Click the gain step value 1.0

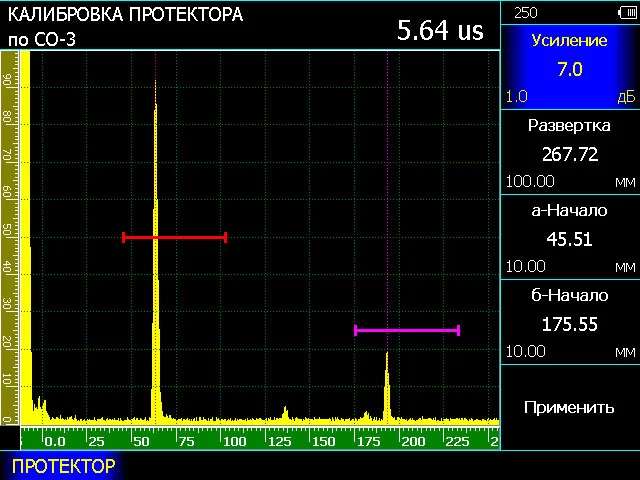pos(517,97)
